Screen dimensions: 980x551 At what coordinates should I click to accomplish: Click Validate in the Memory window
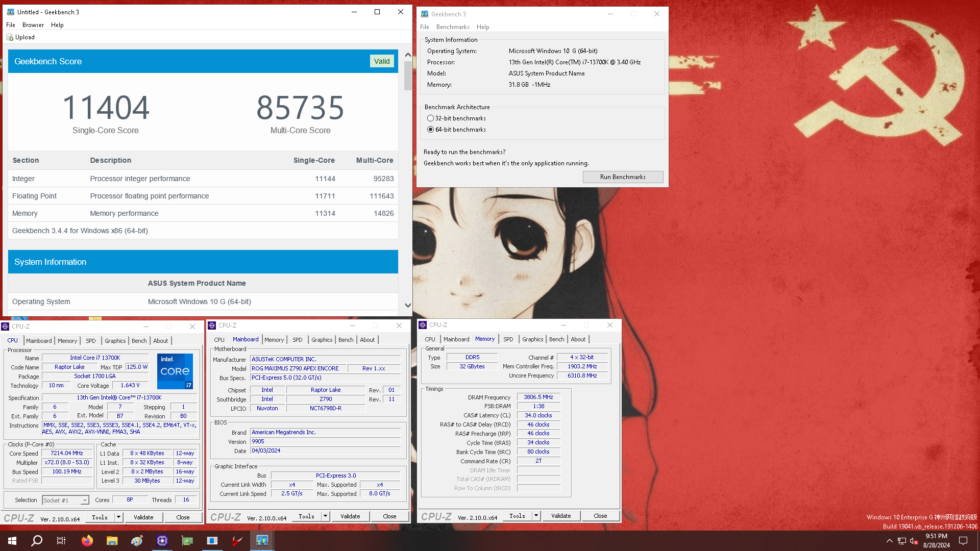tap(561, 516)
